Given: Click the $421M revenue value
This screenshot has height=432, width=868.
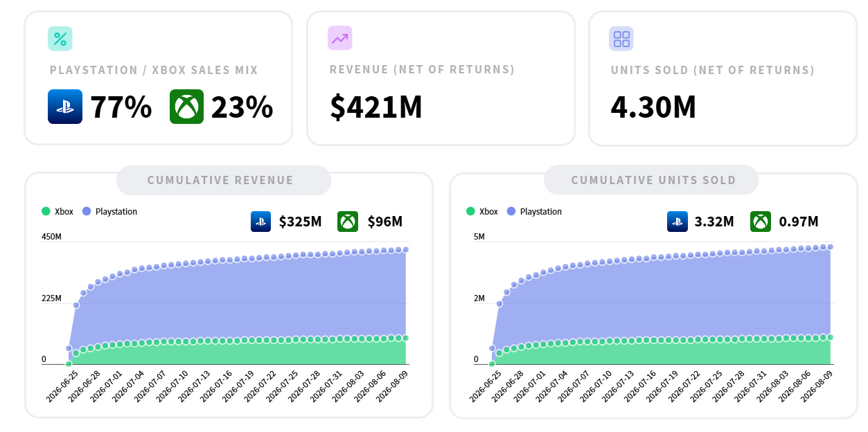Looking at the screenshot, I should click(376, 107).
